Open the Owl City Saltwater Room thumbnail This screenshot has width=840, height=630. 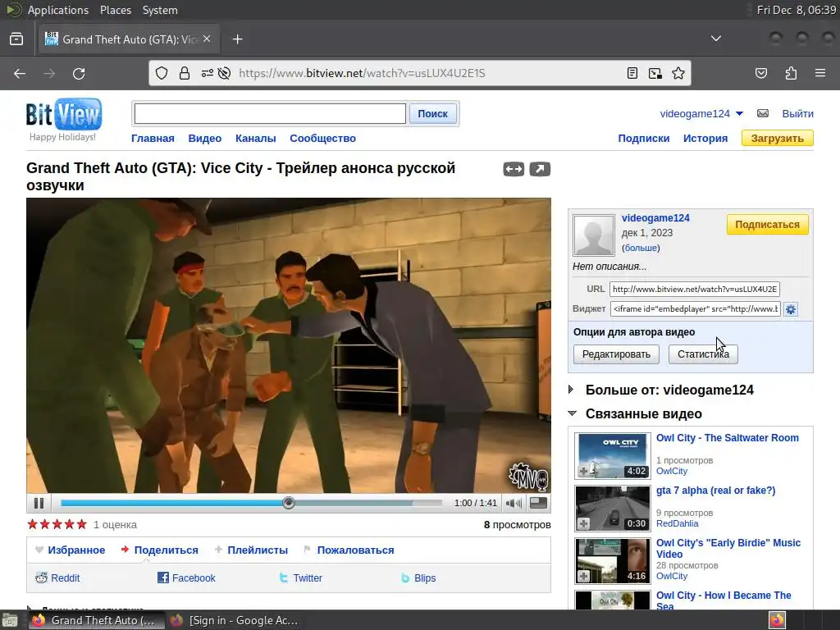pos(612,455)
